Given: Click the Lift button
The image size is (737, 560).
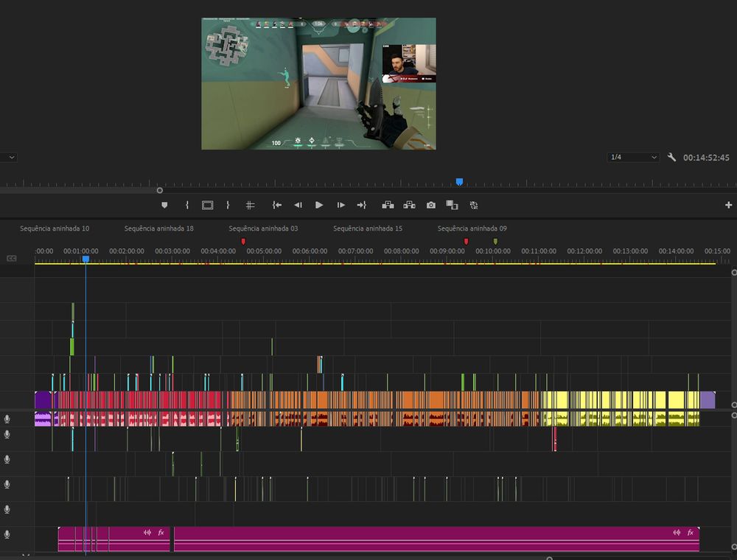Looking at the screenshot, I should [x=388, y=206].
